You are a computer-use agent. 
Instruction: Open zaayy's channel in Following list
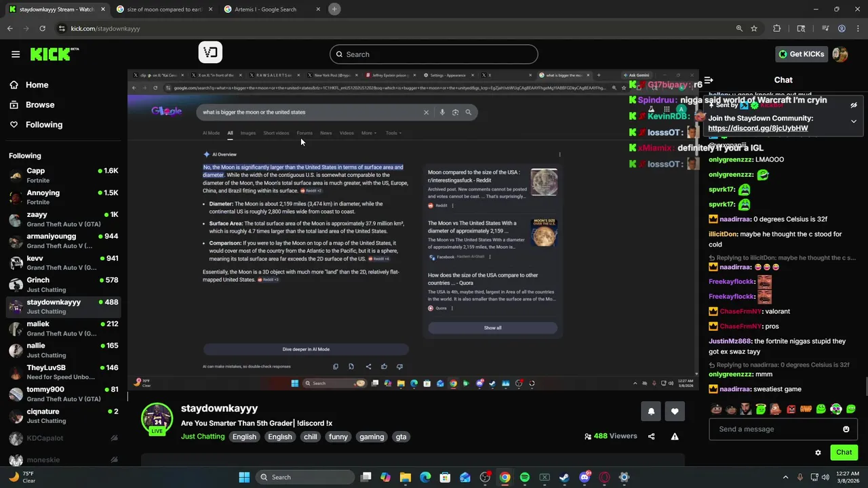(x=64, y=219)
